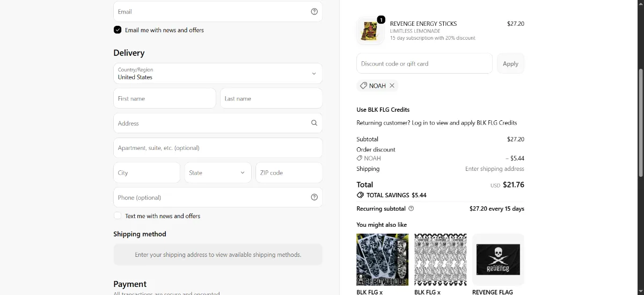Click the quantity badge on product thumbnail
Image resolution: width=644 pixels, height=295 pixels.
(381, 20)
